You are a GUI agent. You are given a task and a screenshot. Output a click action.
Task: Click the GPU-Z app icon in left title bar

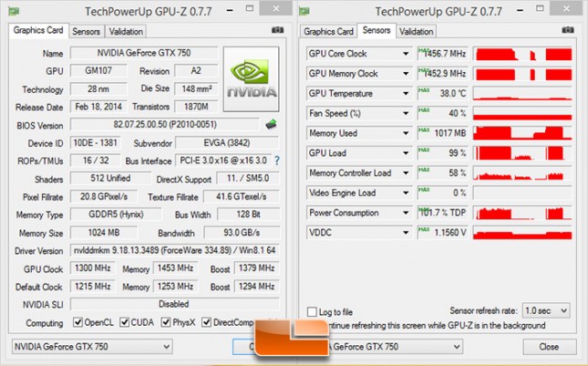[14, 11]
